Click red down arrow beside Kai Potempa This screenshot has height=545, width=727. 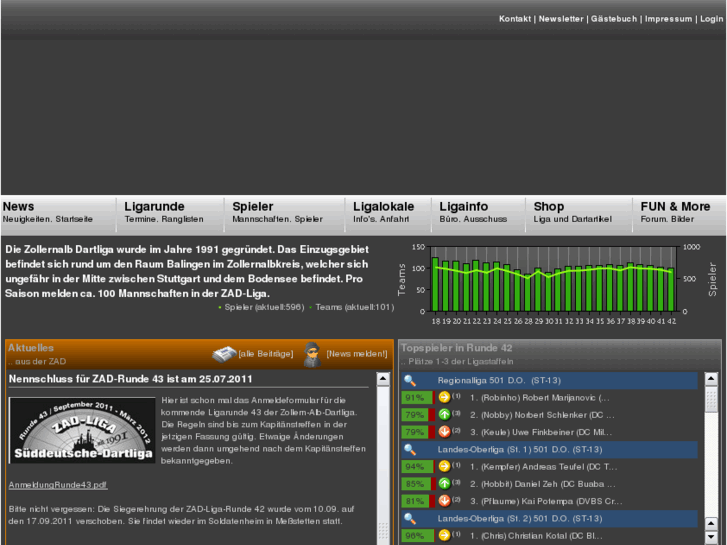tap(444, 501)
